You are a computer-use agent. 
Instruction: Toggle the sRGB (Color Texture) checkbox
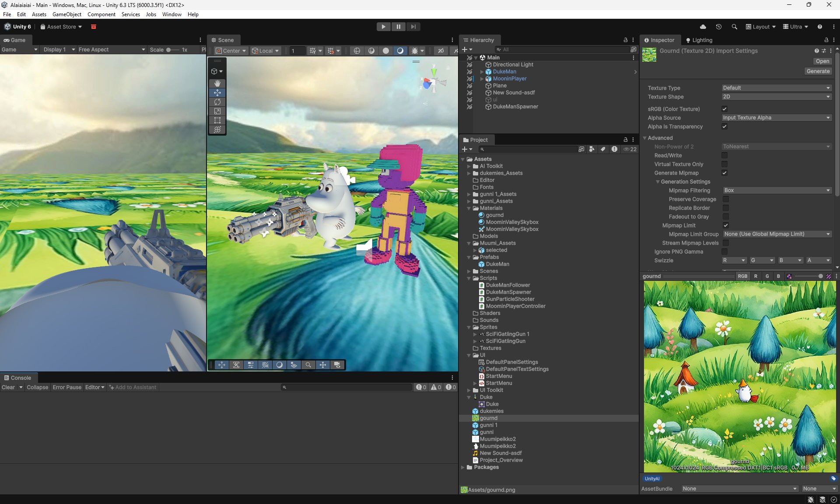point(724,109)
